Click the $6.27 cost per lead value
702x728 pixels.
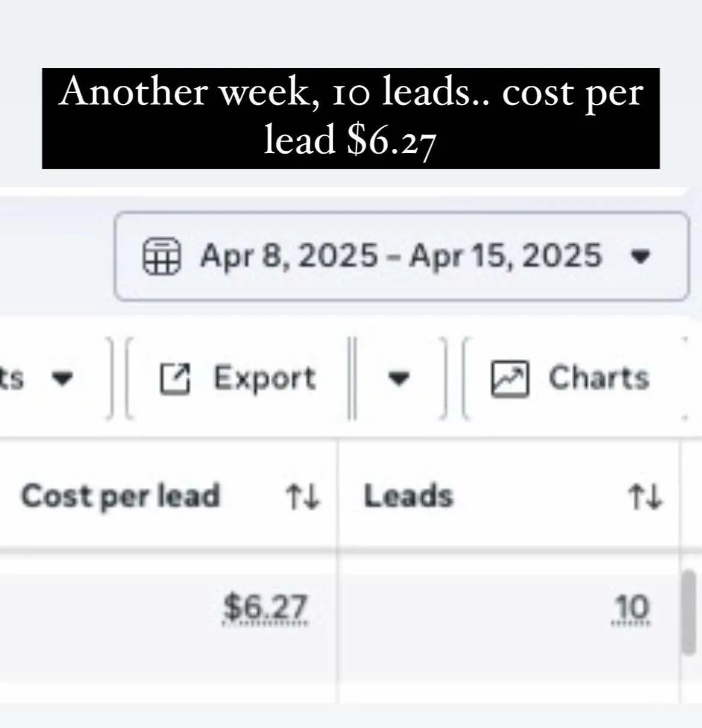pos(265,607)
